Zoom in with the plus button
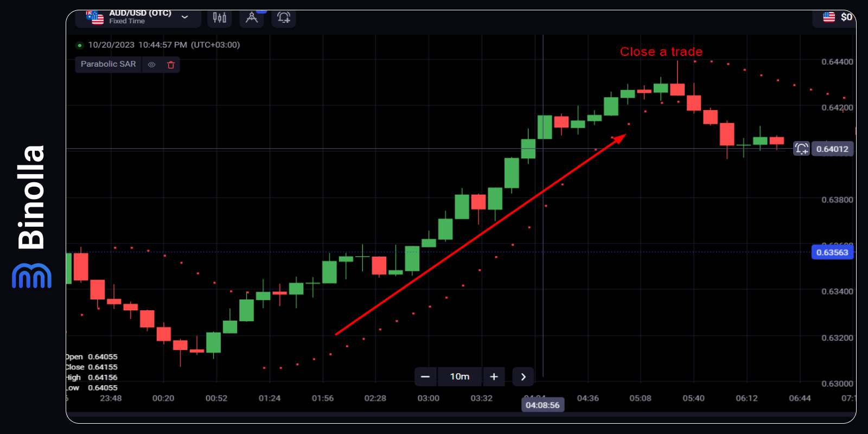Viewport: 868px width, 434px height. 494,376
